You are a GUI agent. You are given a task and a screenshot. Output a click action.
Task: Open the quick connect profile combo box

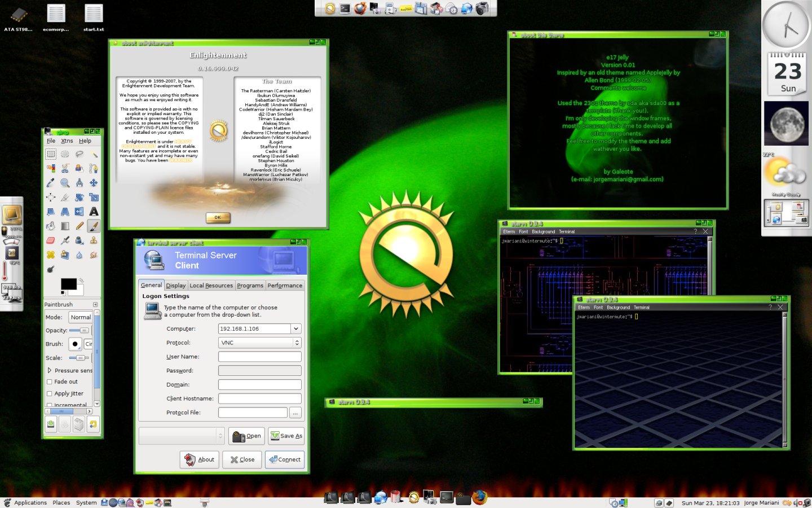pos(182,436)
